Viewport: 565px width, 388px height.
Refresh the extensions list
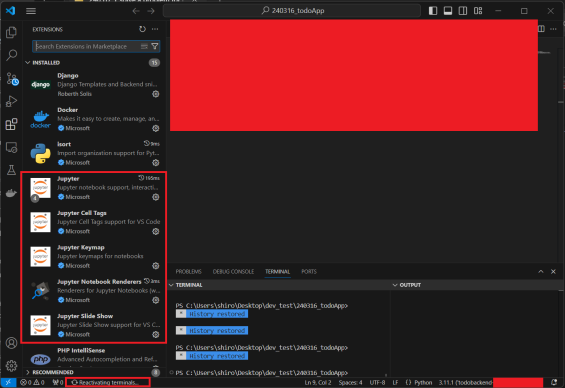143,29
